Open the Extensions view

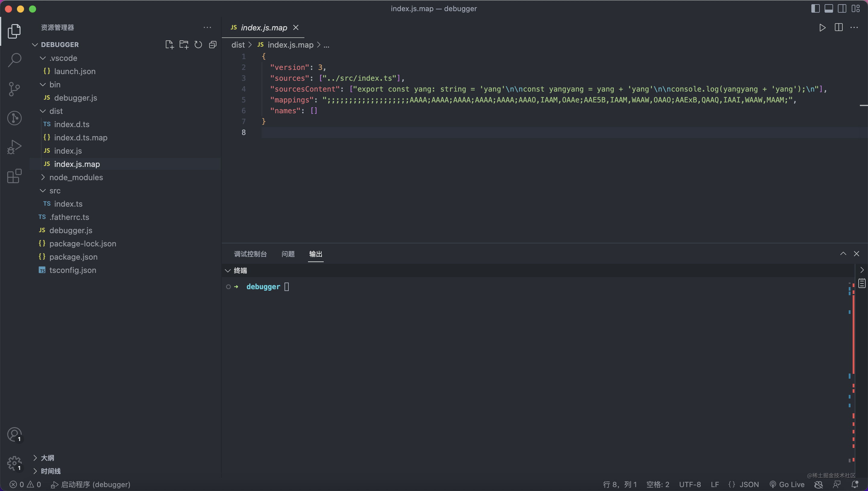coord(14,176)
